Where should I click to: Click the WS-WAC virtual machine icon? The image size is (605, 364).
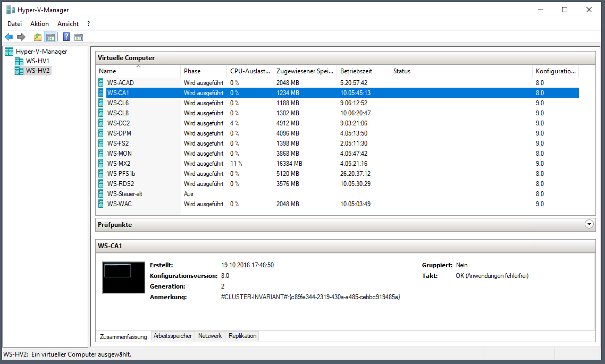100,204
